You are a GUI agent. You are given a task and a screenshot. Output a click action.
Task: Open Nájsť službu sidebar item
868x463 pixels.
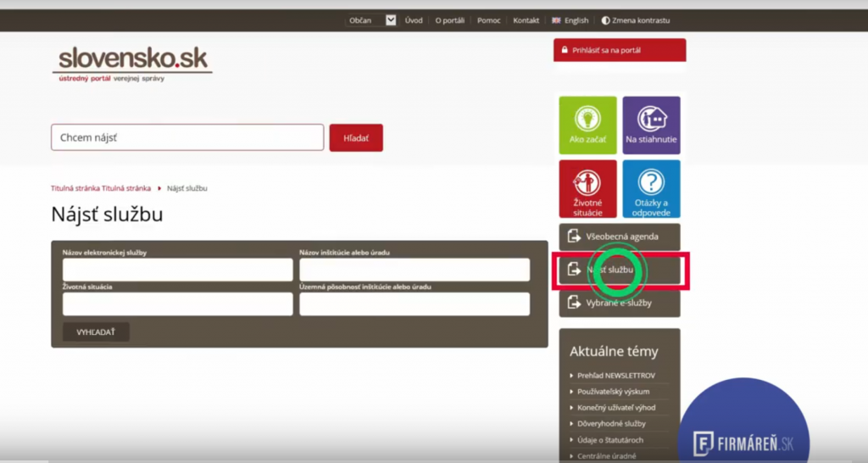(620, 271)
